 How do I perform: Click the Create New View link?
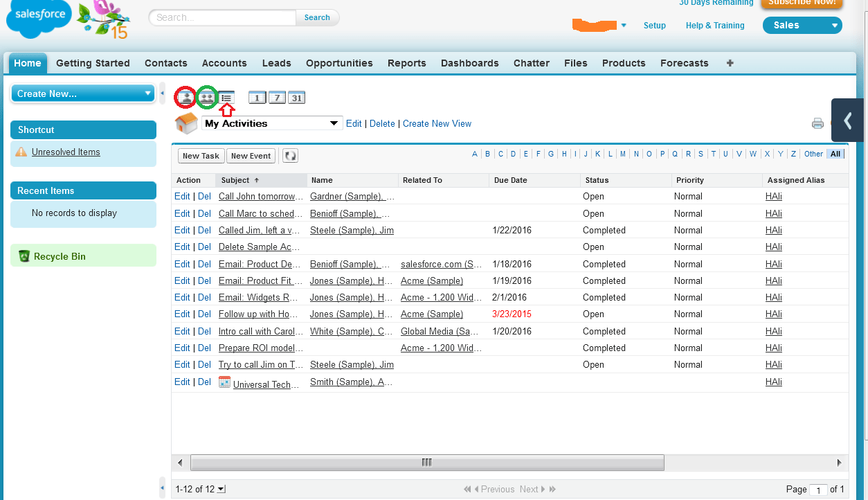tap(437, 124)
